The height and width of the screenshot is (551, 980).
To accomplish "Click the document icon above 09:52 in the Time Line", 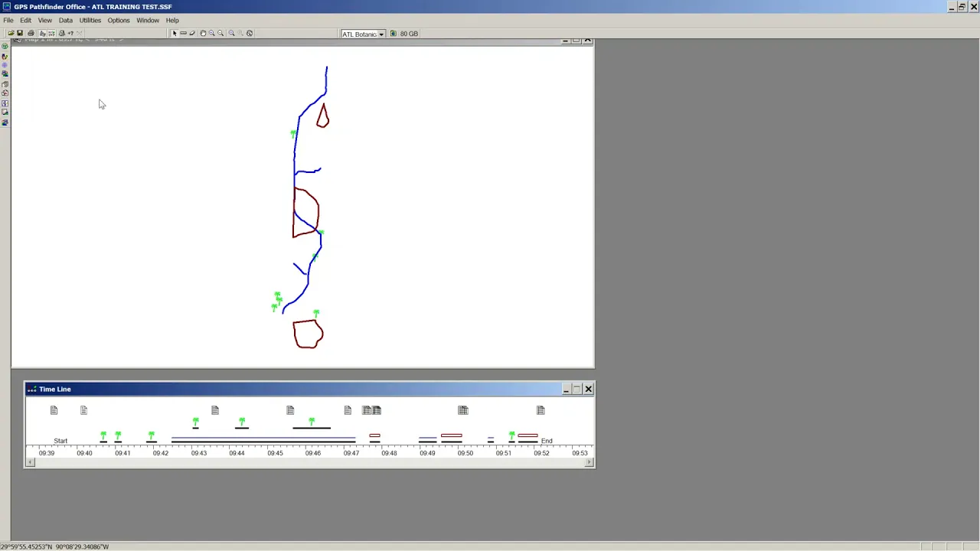I will click(x=541, y=410).
